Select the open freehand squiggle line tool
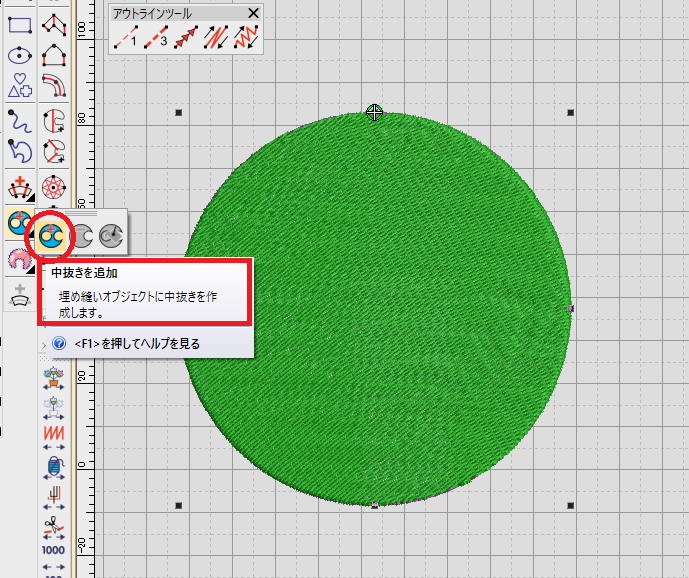Viewport: 689px width, 578px height. (20, 121)
